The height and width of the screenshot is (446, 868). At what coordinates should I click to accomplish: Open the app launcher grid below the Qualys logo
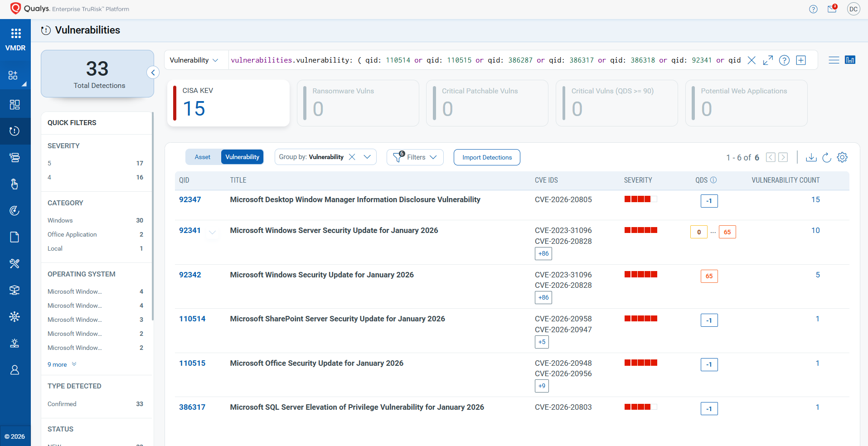(15, 34)
